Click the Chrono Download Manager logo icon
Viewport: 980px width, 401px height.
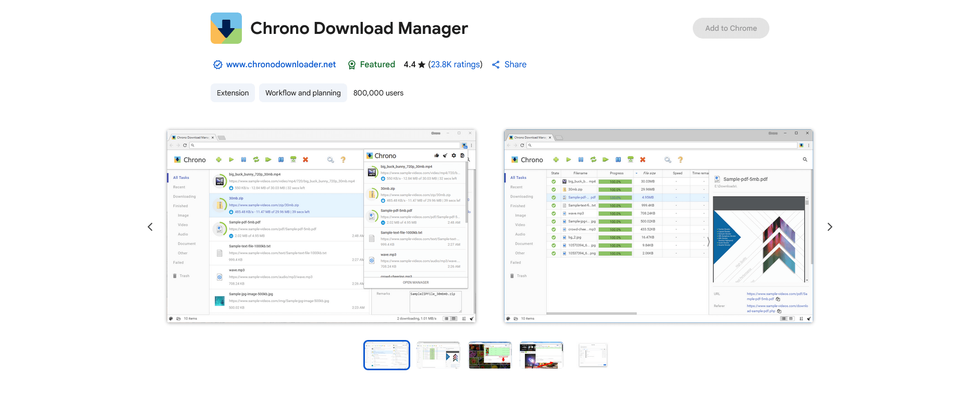coord(226,28)
